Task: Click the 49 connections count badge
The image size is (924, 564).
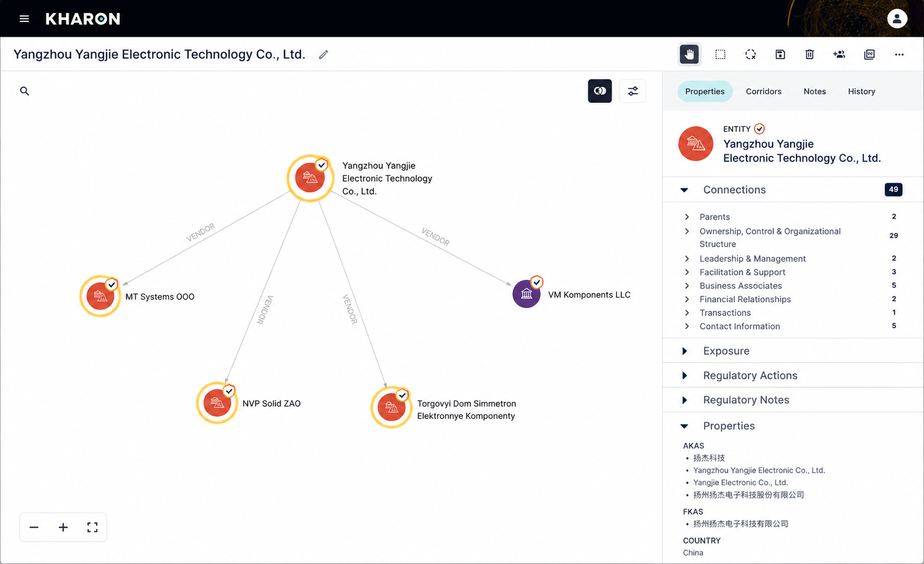Action: [893, 189]
